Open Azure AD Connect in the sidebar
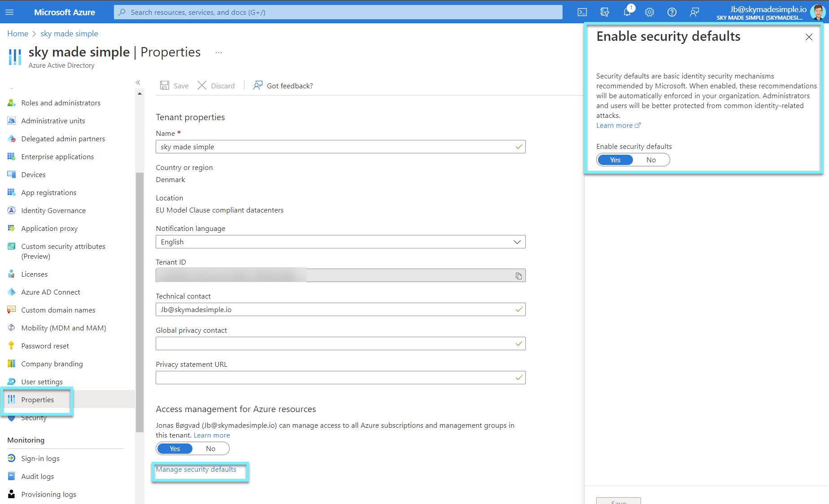 pyautogui.click(x=50, y=292)
